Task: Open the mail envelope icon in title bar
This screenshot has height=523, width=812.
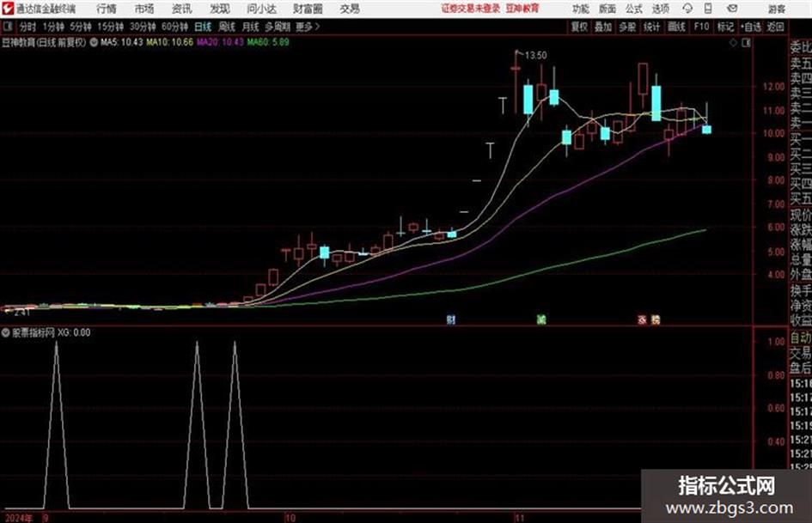Action: [732, 9]
